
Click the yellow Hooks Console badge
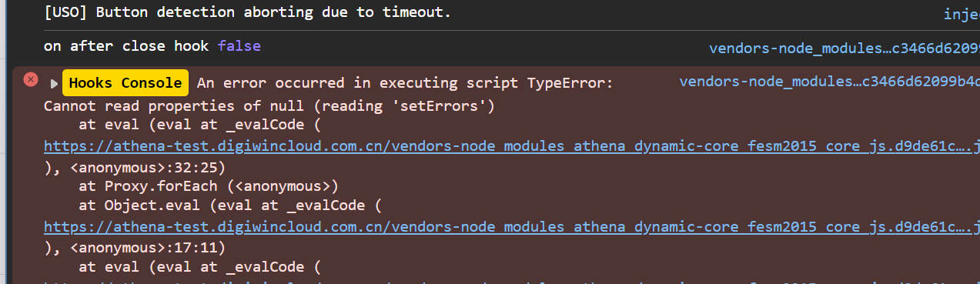(125, 83)
